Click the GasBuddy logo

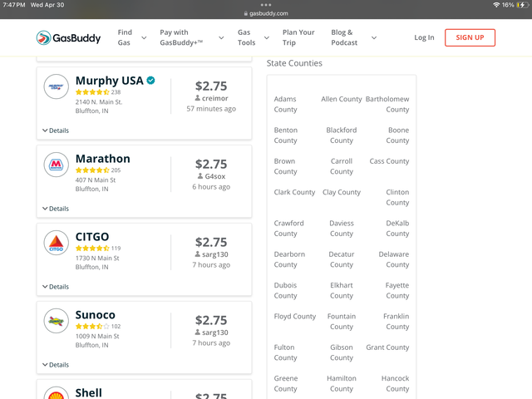click(68, 37)
